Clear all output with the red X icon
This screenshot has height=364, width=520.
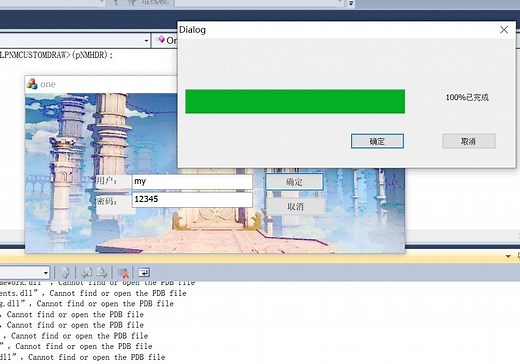[123, 273]
